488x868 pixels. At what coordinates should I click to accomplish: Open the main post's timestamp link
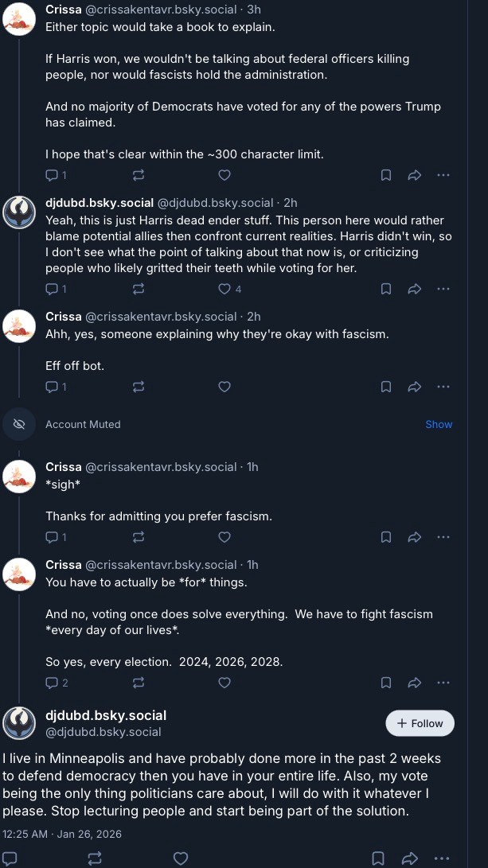pos(62,834)
